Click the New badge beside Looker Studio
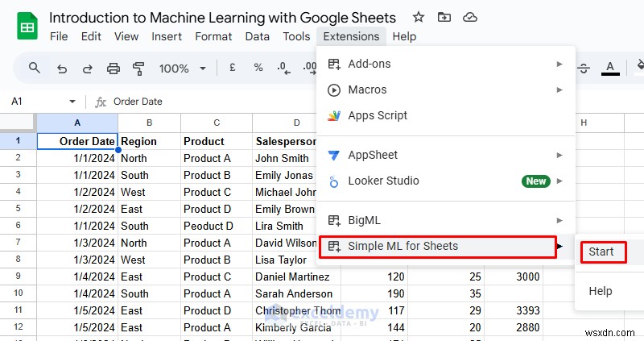The width and height of the screenshot is (644, 341). pos(535,181)
